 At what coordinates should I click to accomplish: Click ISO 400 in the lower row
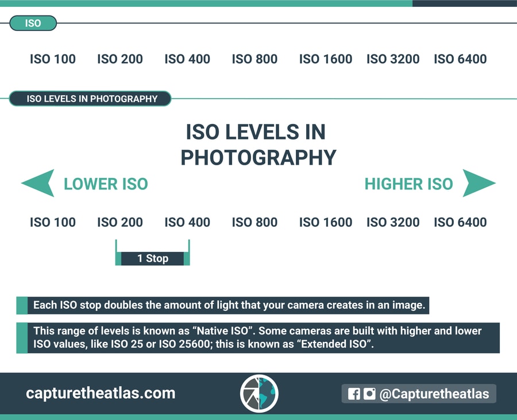187,222
